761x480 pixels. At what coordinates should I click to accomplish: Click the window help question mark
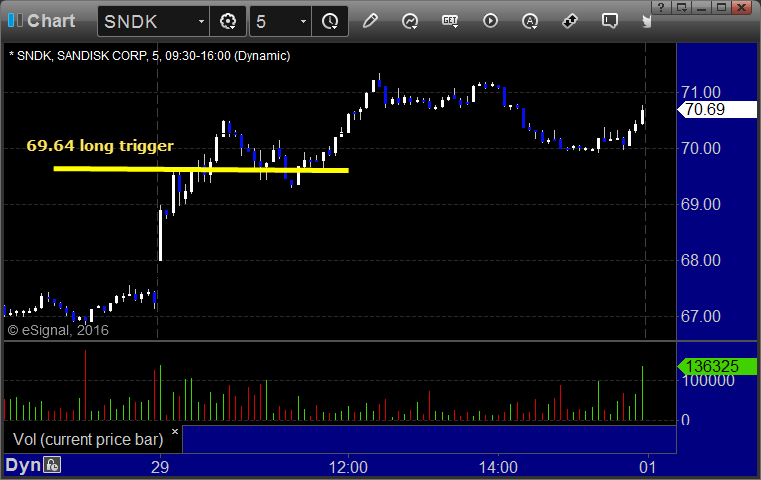coord(661,7)
